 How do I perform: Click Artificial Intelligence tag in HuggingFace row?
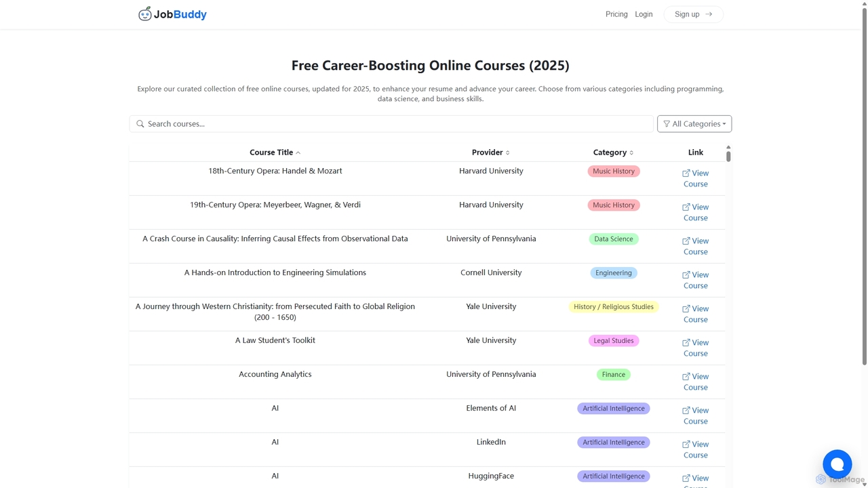click(x=614, y=476)
